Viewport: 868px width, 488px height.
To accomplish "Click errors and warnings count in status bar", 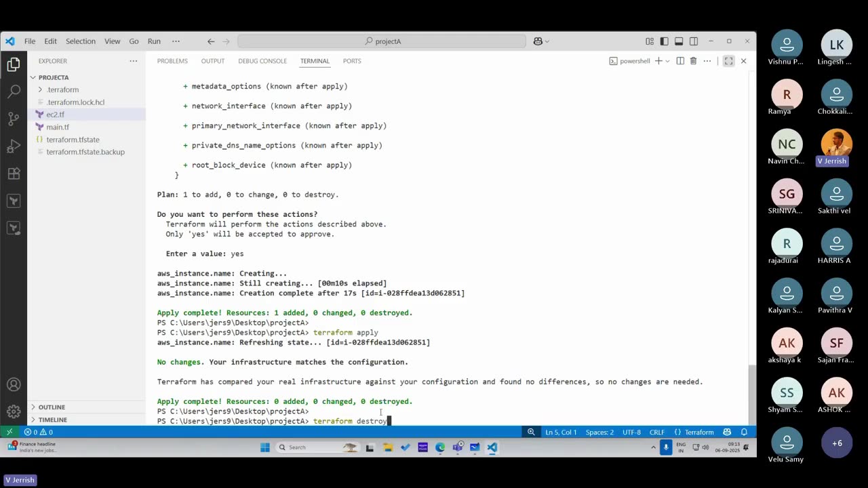I will 39,432.
